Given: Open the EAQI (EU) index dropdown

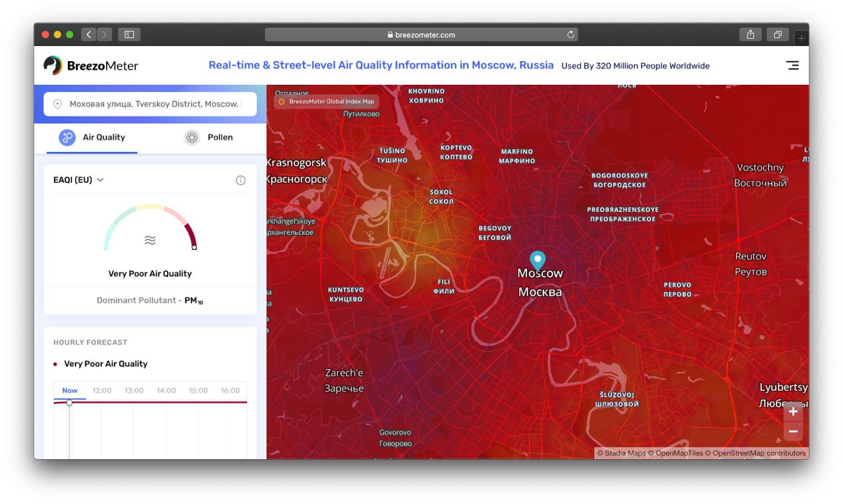Looking at the screenshot, I should click(78, 180).
